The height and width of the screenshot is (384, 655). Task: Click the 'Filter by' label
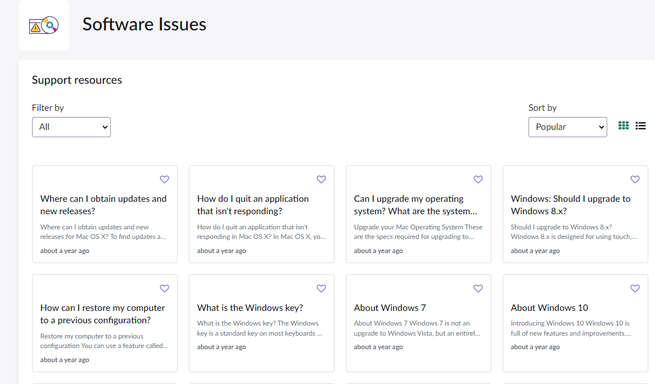(48, 108)
